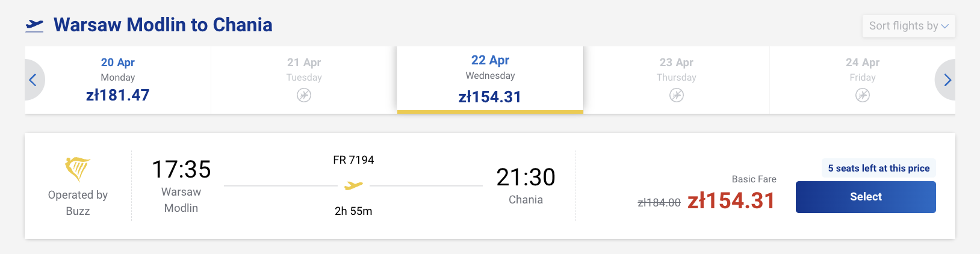Click the Ryanair harp logo
This screenshot has width=980, height=254.
78,169
